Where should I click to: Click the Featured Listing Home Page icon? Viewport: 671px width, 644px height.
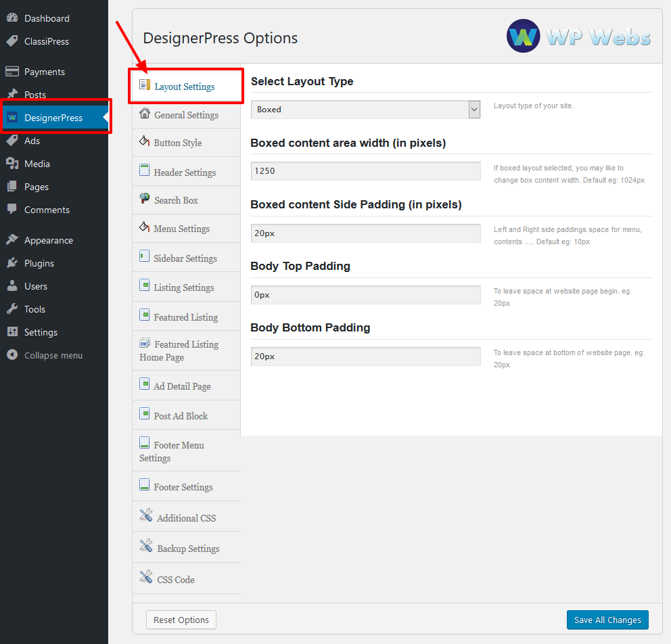click(145, 343)
